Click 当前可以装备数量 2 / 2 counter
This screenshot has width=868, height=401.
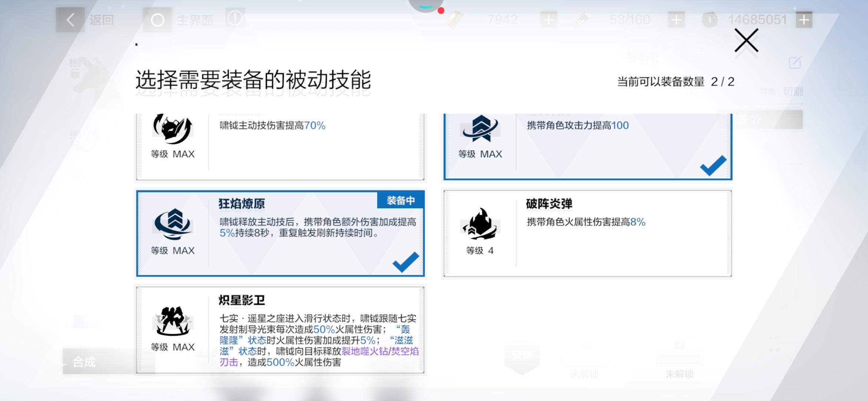[676, 82]
